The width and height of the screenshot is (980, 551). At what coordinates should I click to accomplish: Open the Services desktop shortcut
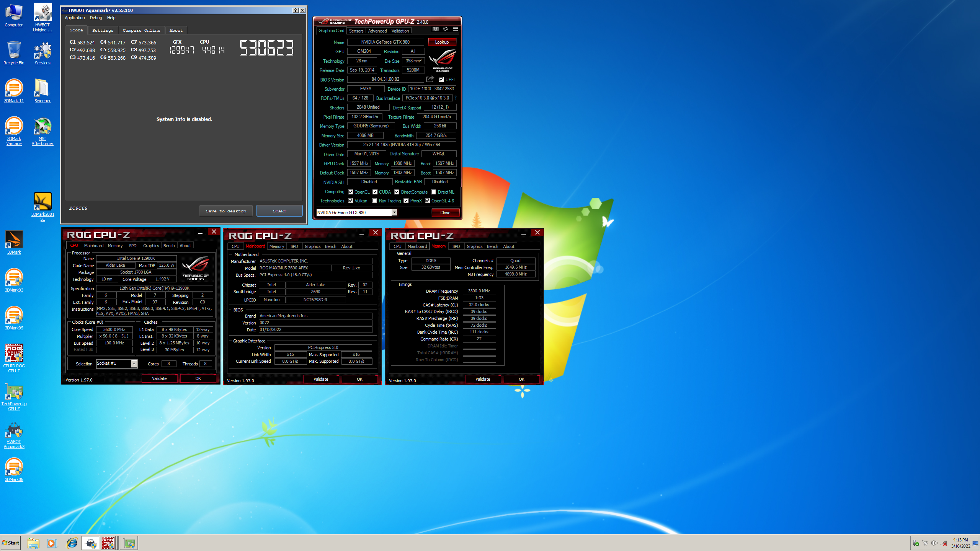(x=42, y=53)
